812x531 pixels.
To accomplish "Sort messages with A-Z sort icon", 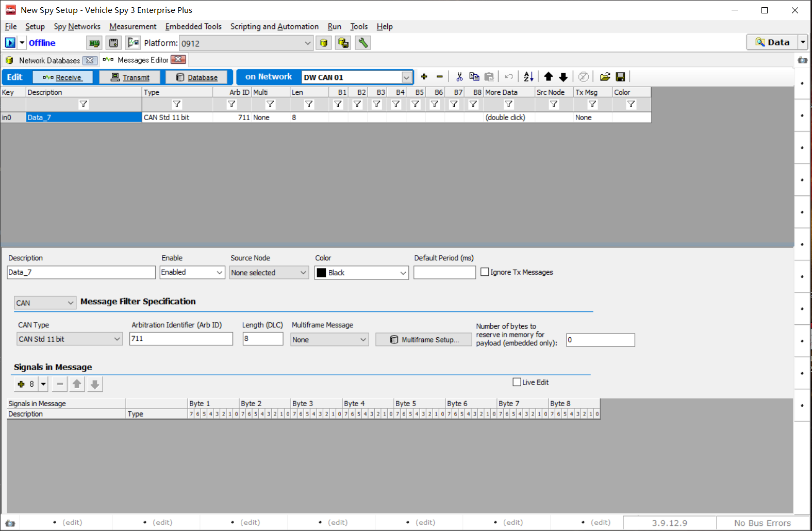I will 528,77.
